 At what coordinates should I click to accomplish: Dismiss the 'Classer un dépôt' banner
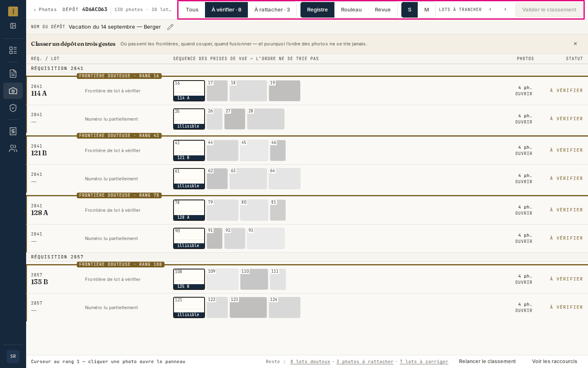pyautogui.click(x=575, y=44)
